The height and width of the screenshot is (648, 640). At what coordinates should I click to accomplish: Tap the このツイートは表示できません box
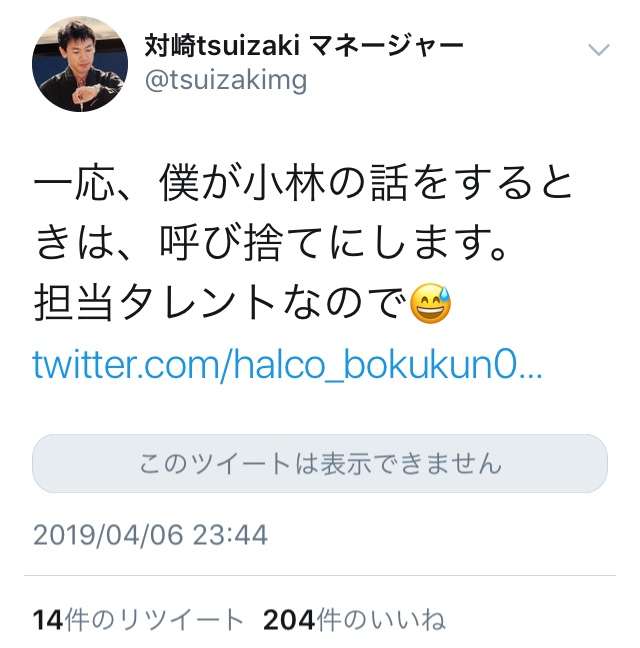(x=320, y=463)
